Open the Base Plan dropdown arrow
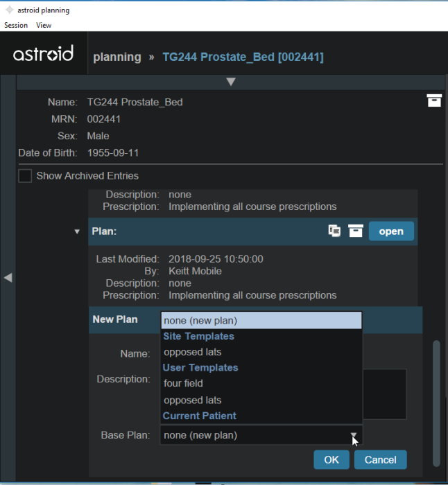The width and height of the screenshot is (448, 485). [x=354, y=436]
